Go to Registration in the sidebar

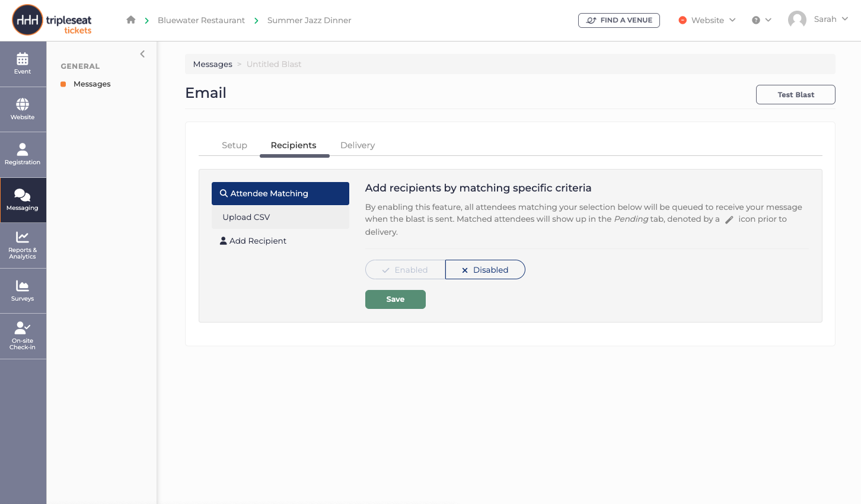pyautogui.click(x=23, y=154)
